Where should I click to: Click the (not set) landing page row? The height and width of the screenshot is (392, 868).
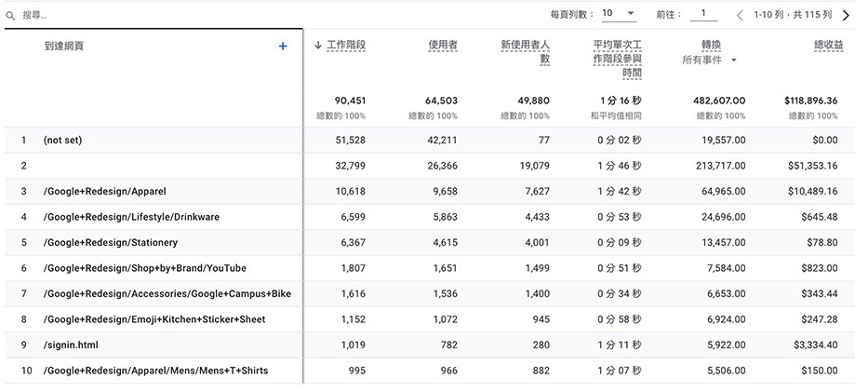[x=62, y=140]
